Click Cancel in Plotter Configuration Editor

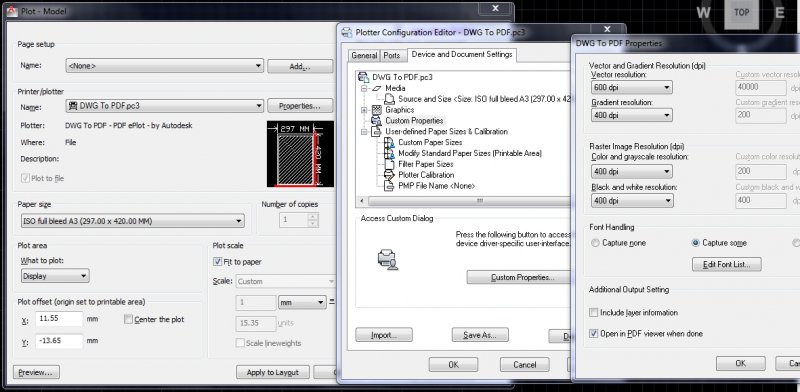pos(524,364)
